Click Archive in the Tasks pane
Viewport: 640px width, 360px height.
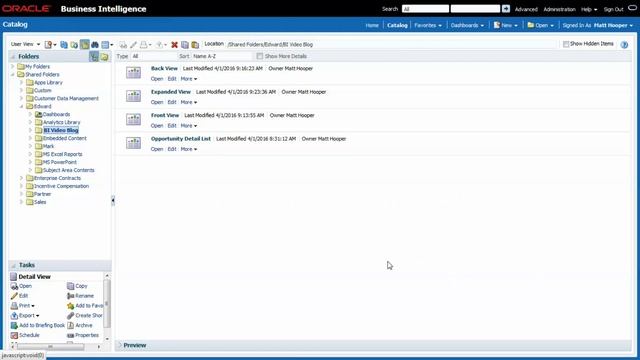pyautogui.click(x=80, y=325)
